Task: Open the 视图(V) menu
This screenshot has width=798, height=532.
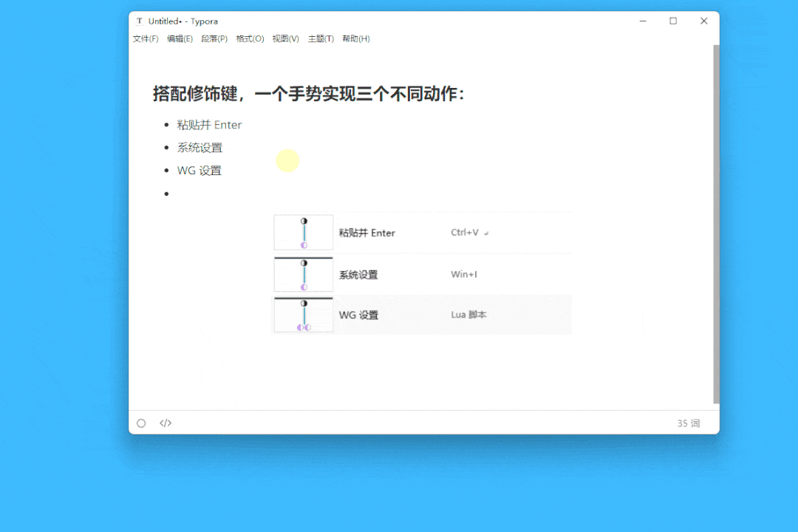Action: [285, 38]
